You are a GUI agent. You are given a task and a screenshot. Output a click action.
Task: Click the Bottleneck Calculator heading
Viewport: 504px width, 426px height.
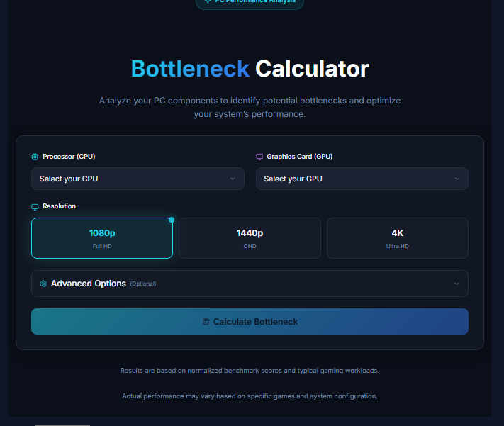(250, 69)
